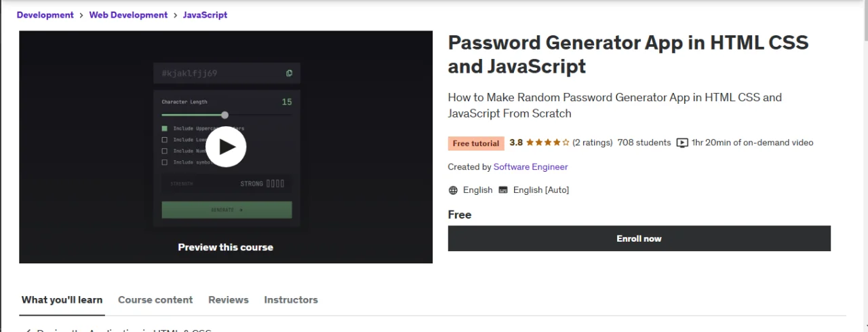
Task: Click the Enroll now button
Action: click(639, 238)
